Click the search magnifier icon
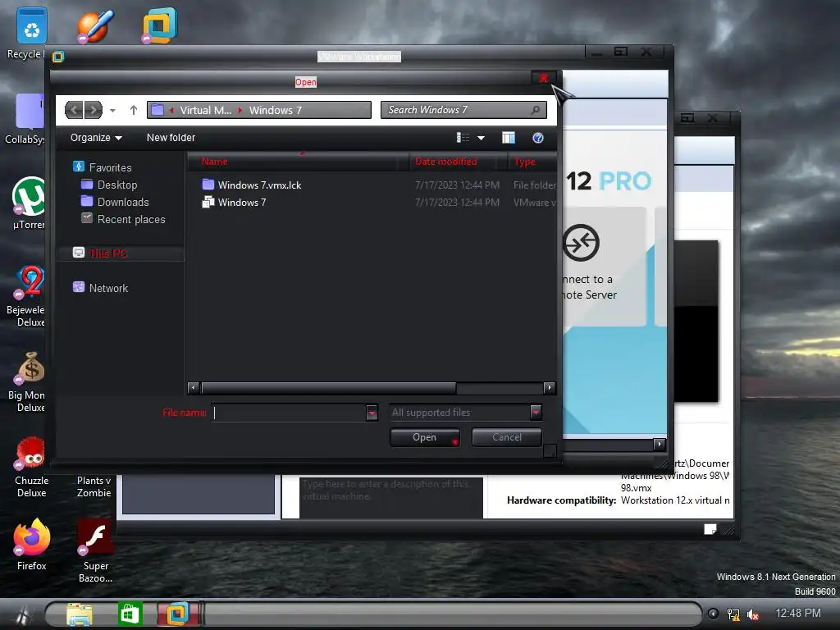840x630 pixels. tap(535, 110)
